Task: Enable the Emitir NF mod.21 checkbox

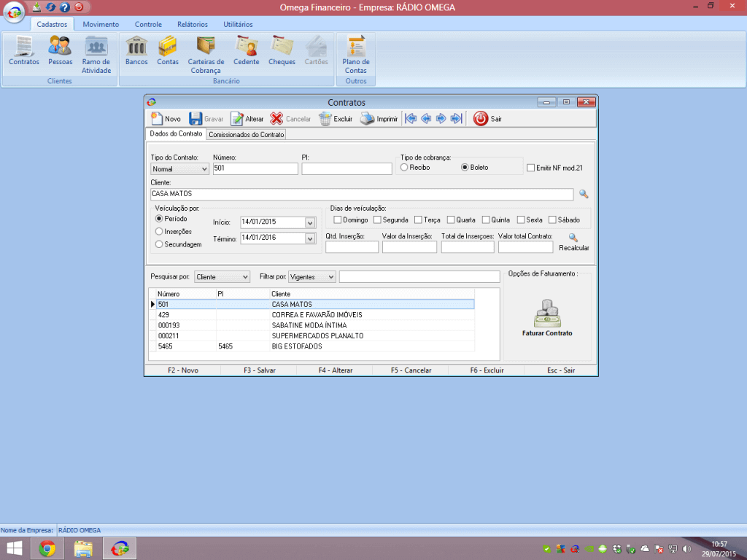Action: coord(531,168)
